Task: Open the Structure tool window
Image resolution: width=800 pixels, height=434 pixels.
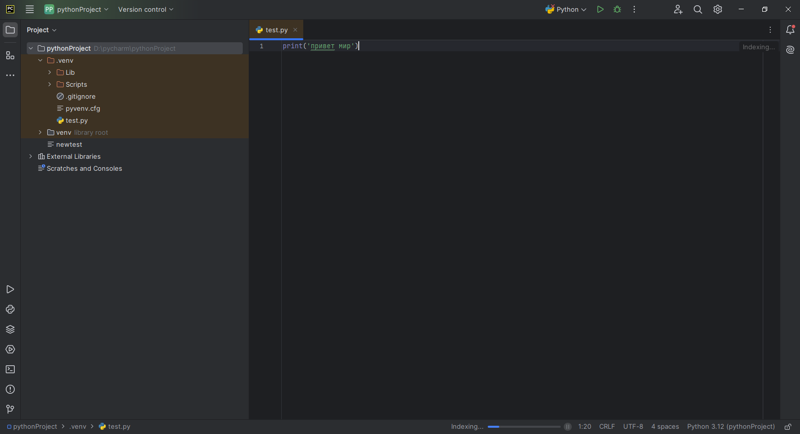Action: 10,55
